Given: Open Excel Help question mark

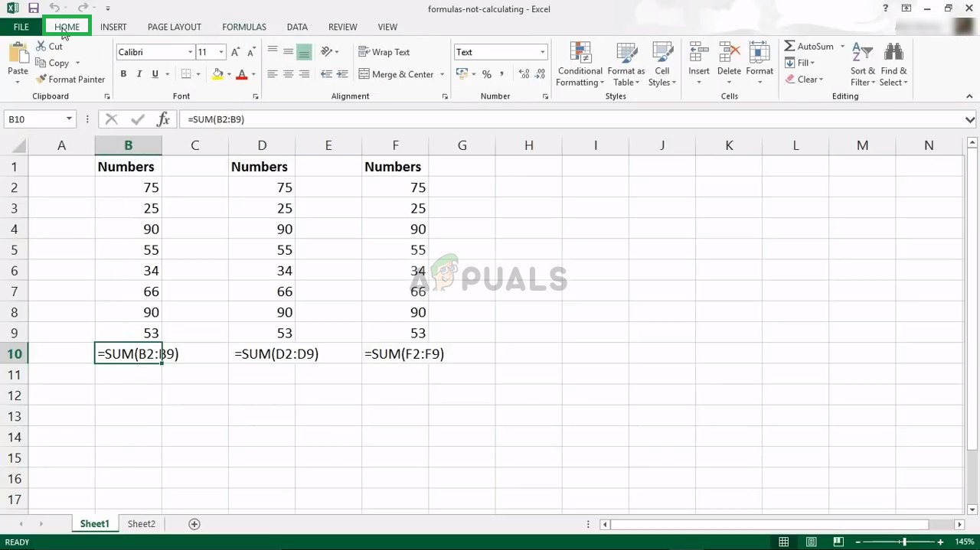Looking at the screenshot, I should [x=886, y=8].
